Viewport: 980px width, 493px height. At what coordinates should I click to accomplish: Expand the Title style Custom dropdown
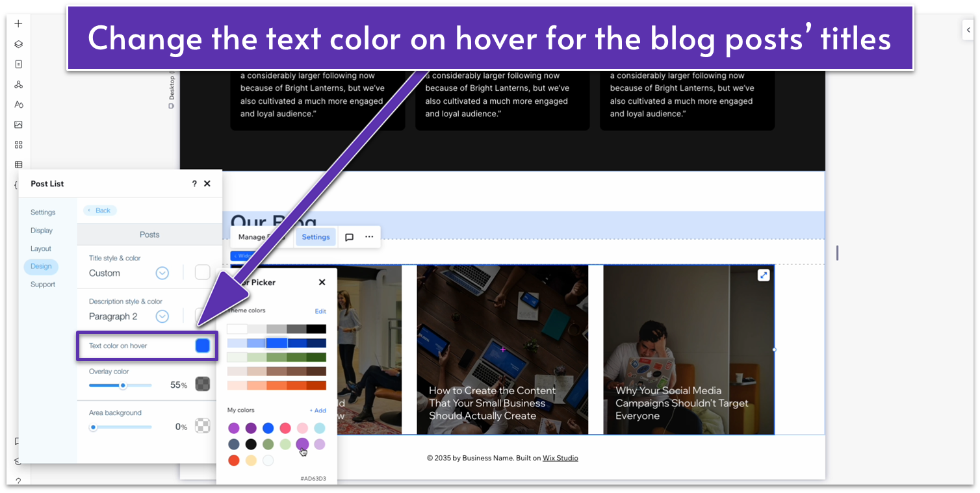(x=162, y=273)
